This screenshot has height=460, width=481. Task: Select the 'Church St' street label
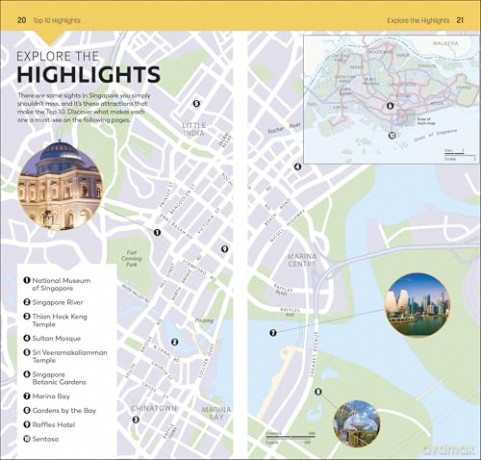tap(163, 371)
